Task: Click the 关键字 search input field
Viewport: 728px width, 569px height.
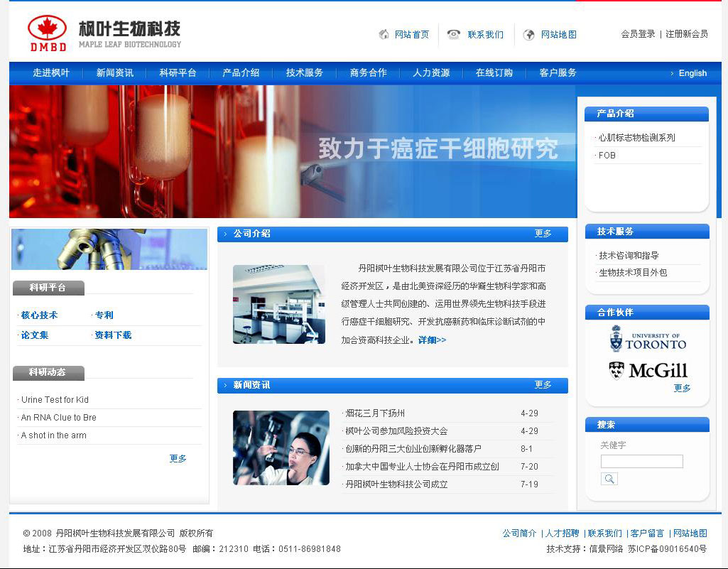Action: 641,462
